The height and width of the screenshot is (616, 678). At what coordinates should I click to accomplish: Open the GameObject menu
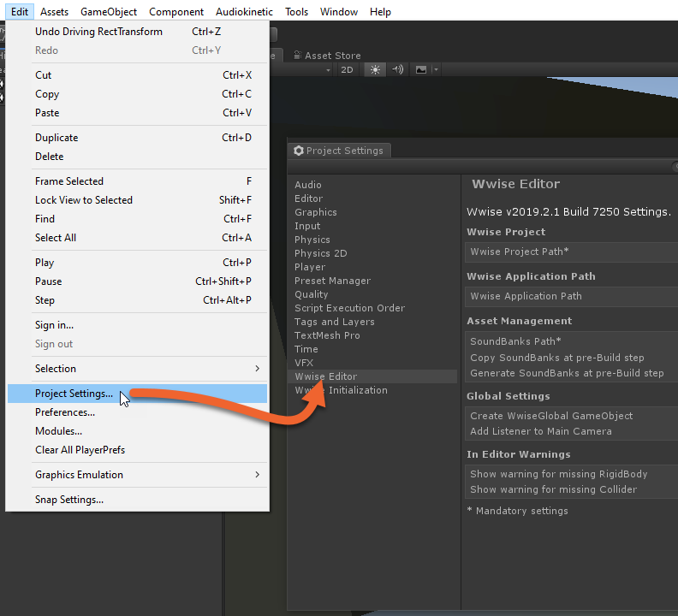click(109, 12)
